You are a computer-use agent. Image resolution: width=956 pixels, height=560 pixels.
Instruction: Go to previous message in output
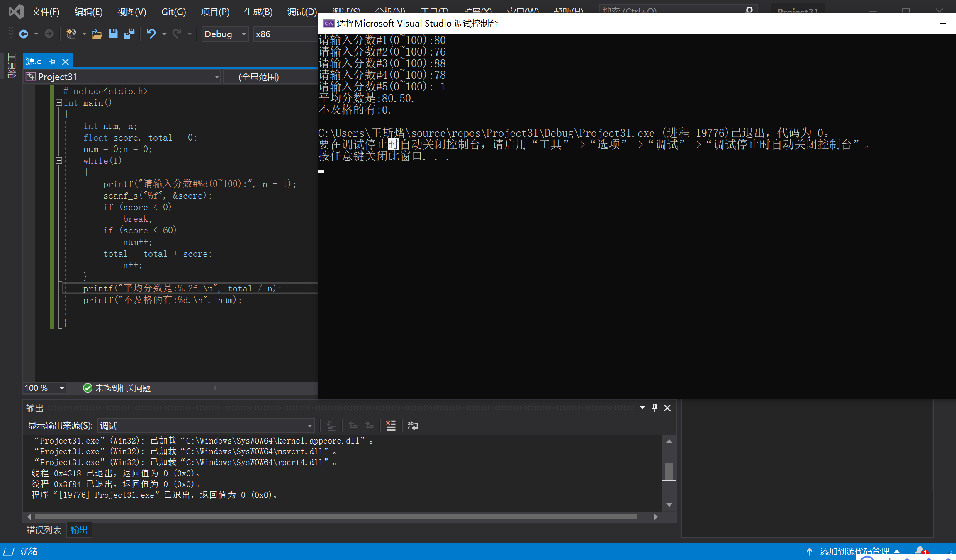[353, 426]
